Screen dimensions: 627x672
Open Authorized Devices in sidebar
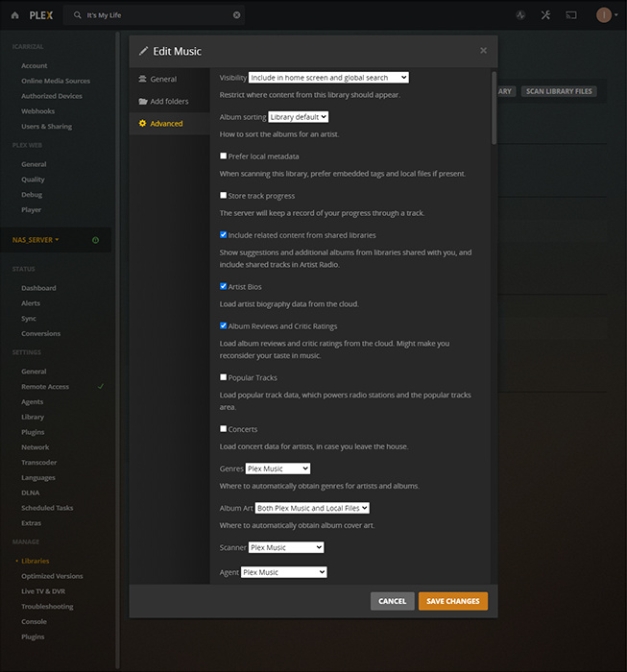pyautogui.click(x=52, y=96)
